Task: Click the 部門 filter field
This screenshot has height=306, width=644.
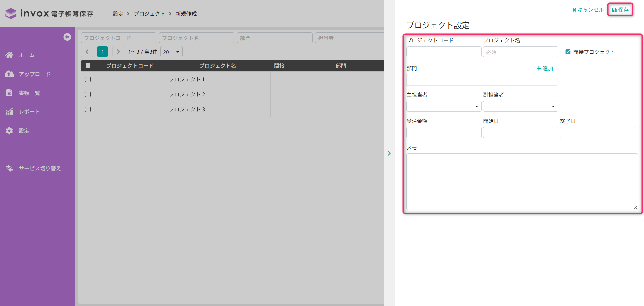Action: pos(275,38)
